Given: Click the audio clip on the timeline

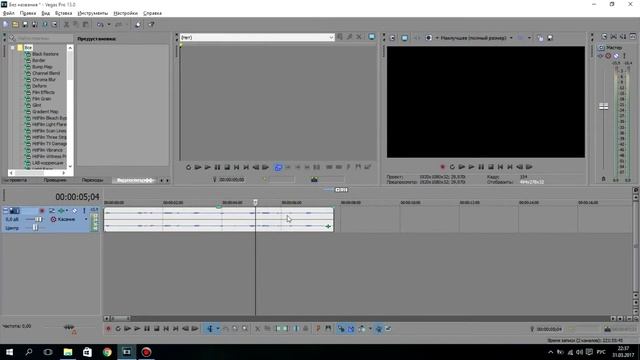Looking at the screenshot, I should point(219,220).
